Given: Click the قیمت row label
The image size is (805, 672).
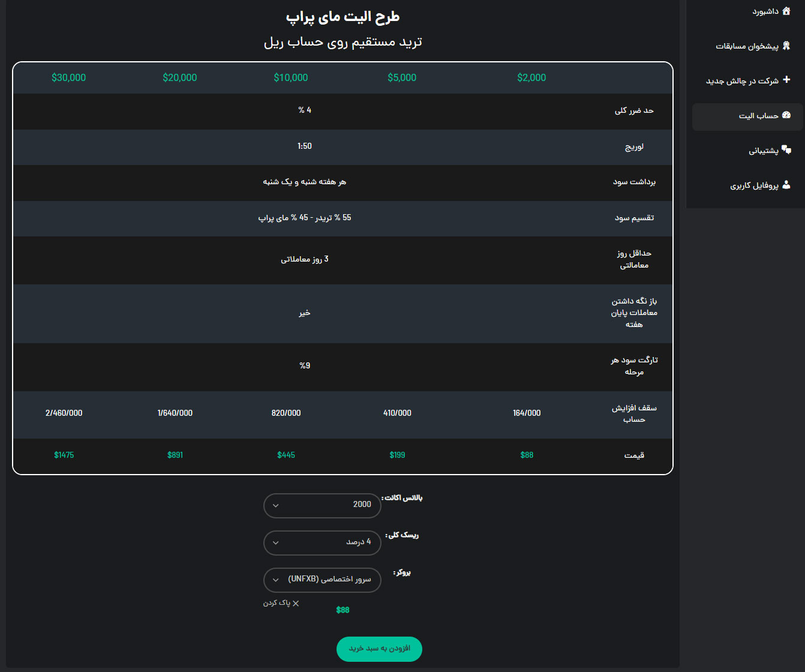Looking at the screenshot, I should (x=634, y=455).
